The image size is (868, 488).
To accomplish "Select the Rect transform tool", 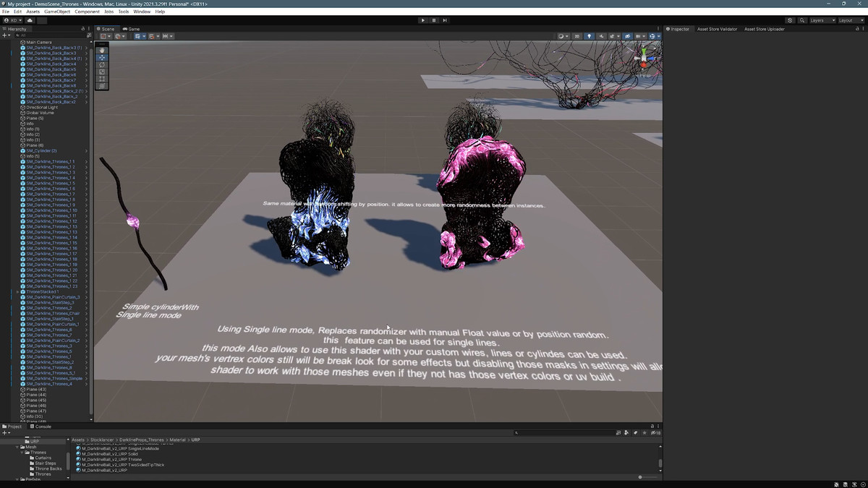I will coord(102,80).
